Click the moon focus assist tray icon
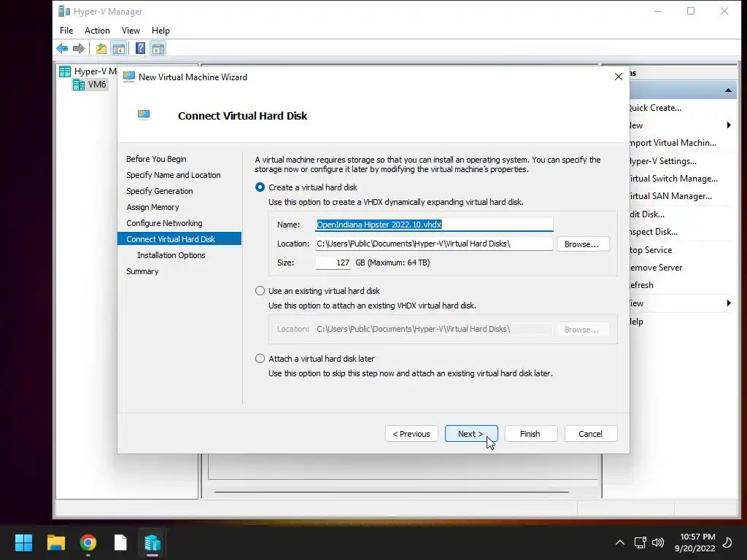This screenshot has height=560, width=747. [x=727, y=542]
